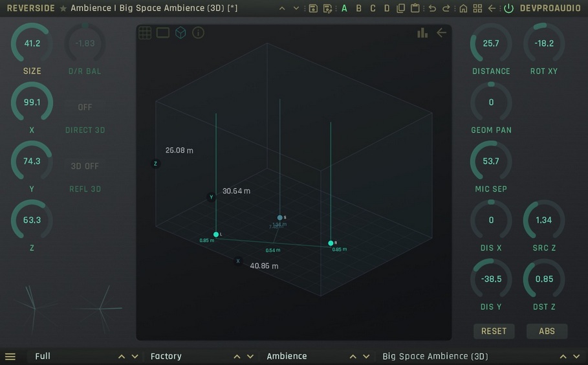Open the hamburger menu at bottom left

click(10, 357)
